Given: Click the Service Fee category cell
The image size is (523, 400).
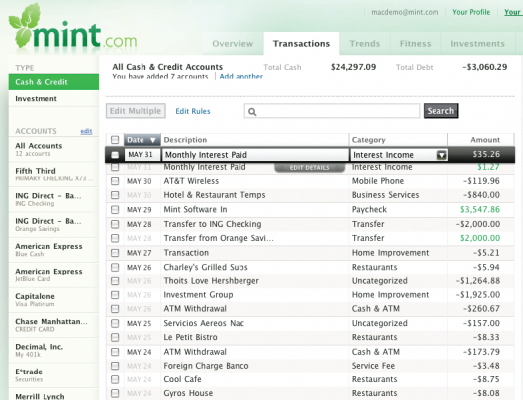Looking at the screenshot, I should (373, 366).
